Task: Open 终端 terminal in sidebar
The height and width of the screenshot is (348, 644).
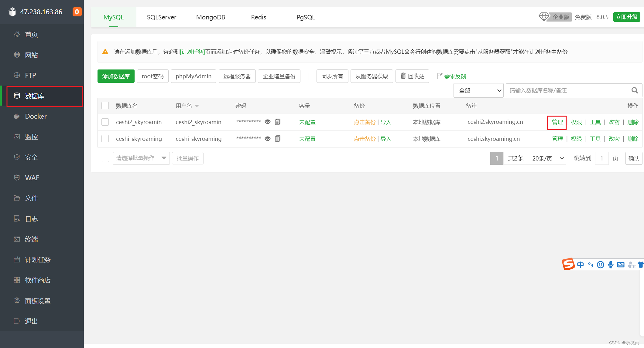Action: [31, 239]
